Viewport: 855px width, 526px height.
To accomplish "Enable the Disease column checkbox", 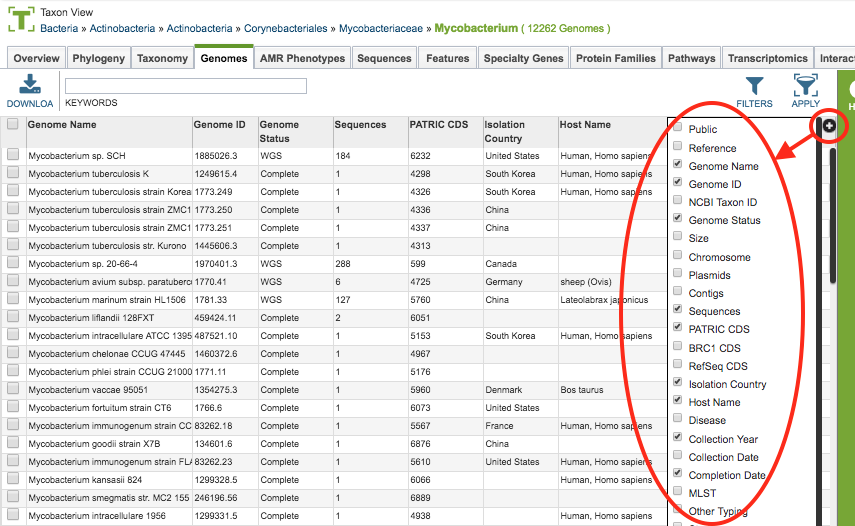I will (677, 418).
